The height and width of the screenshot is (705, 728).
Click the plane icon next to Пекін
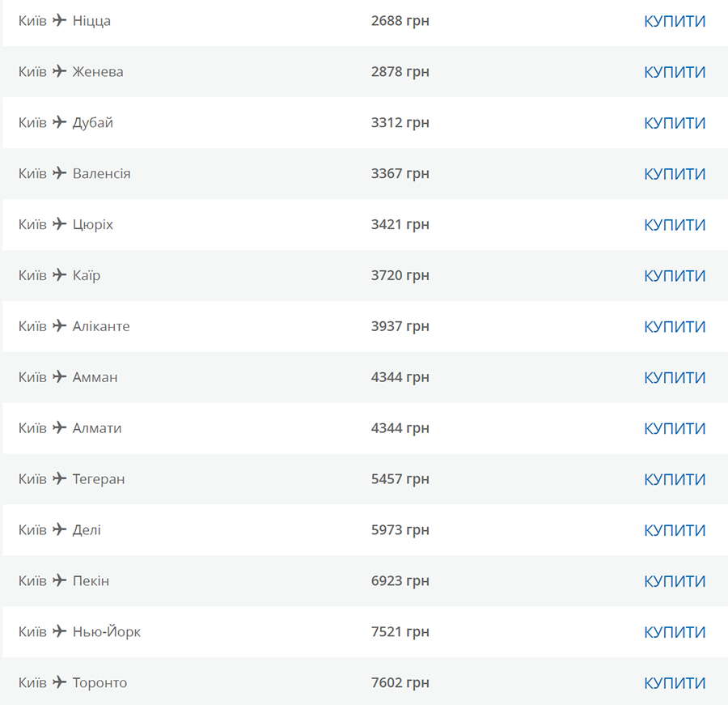point(59,580)
